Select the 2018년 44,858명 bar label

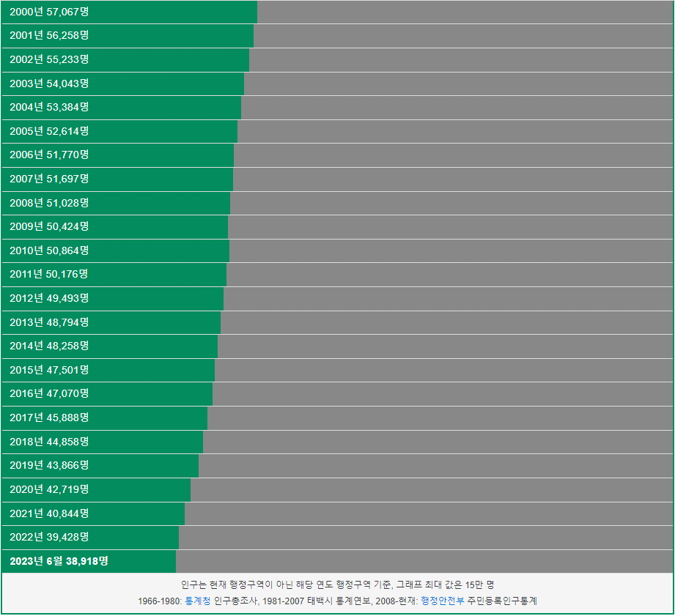(49, 442)
